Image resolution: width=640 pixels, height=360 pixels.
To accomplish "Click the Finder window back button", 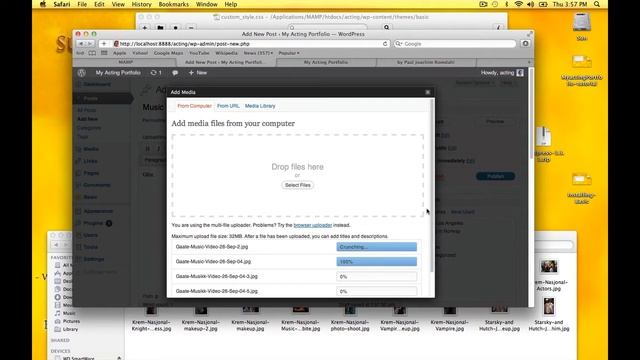I will click(x=56, y=245).
